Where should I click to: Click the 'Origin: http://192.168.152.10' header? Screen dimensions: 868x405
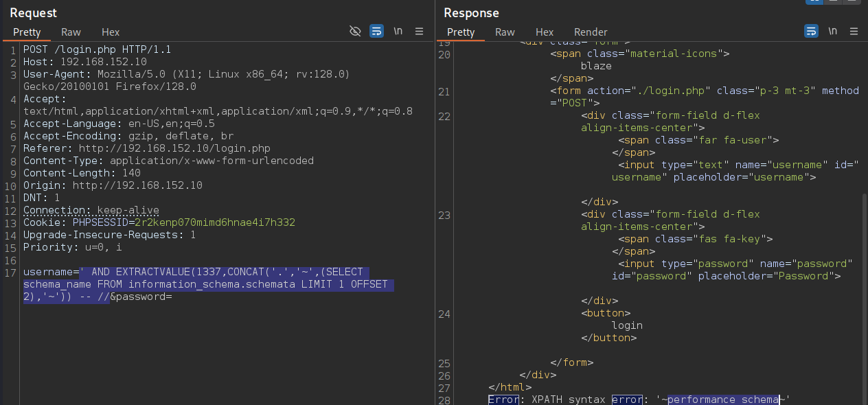(x=113, y=185)
